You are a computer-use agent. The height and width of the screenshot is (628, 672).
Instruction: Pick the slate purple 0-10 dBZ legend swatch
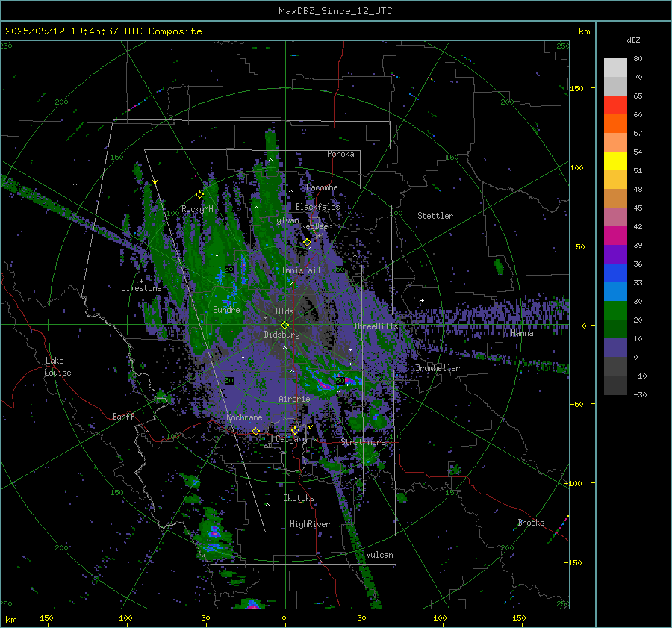tap(615, 347)
